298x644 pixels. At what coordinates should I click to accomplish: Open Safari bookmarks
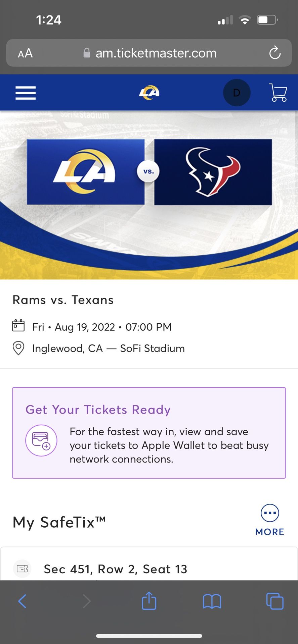(212, 601)
